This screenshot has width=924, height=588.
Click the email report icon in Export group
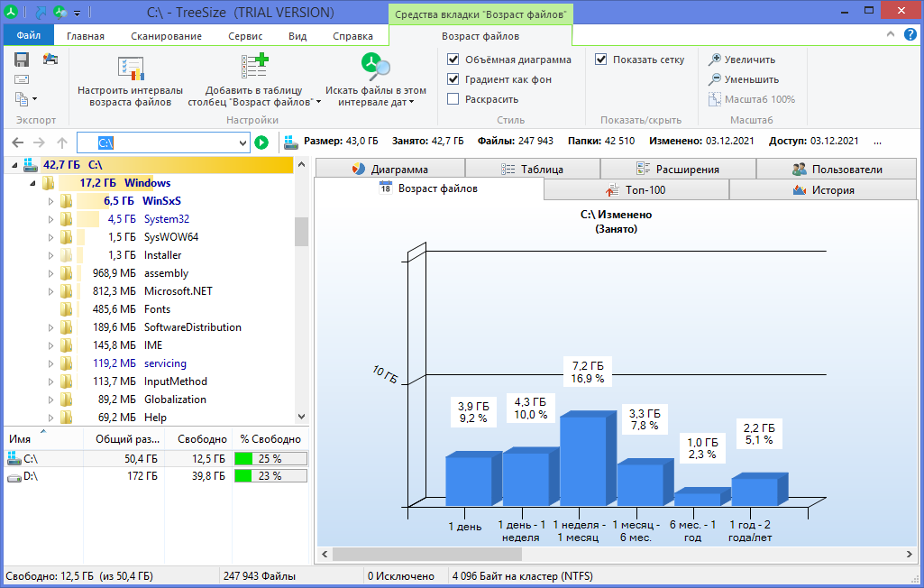click(x=22, y=79)
